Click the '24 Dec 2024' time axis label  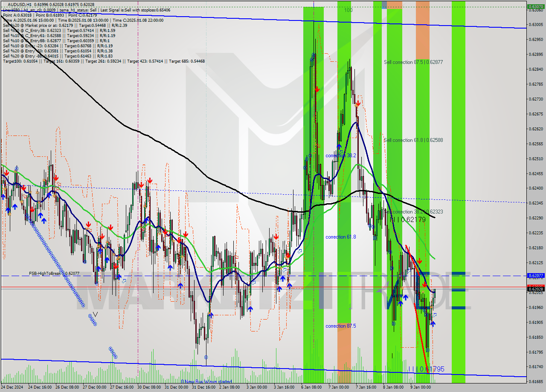point(13,387)
